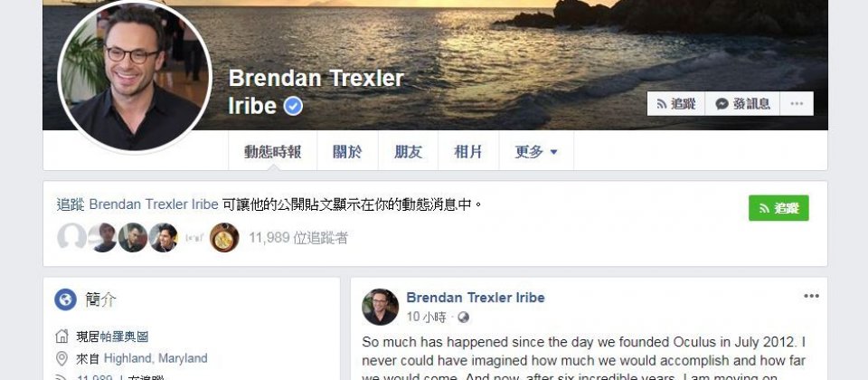Switch to the 關於 tab
Viewport: 868px width, 380px height.
coord(347,151)
